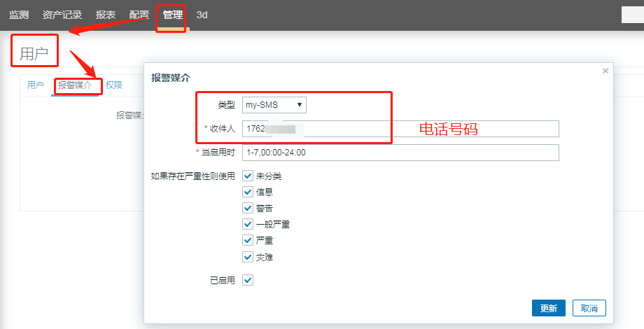
Task: Switch to the 权限 tab
Action: 114,85
